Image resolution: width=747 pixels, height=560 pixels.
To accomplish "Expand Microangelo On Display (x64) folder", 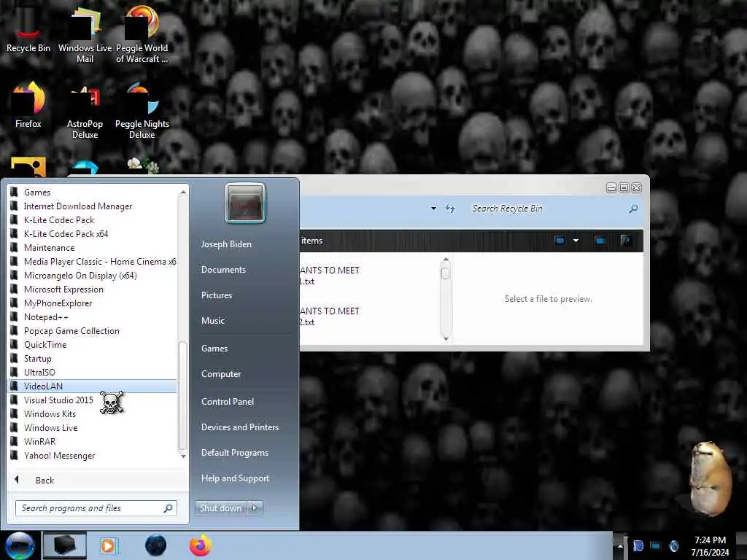I will click(93, 275).
